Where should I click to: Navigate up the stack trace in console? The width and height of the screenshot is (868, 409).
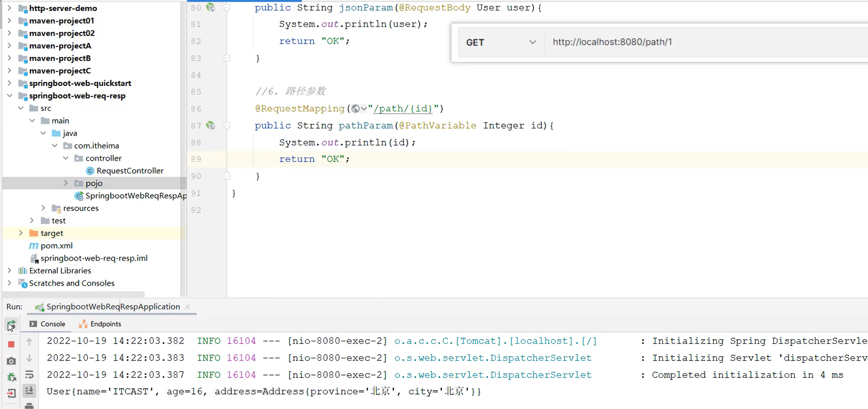[x=29, y=342]
